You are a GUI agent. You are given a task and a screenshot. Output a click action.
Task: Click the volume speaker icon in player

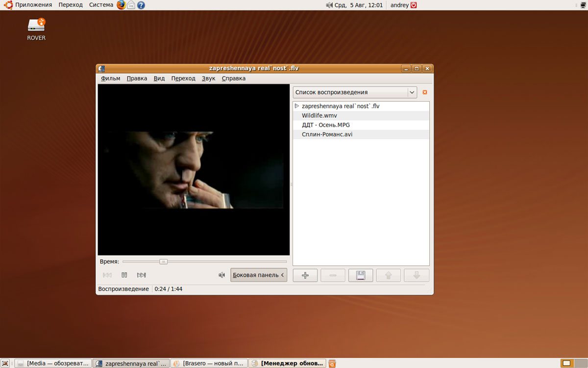[x=221, y=275]
